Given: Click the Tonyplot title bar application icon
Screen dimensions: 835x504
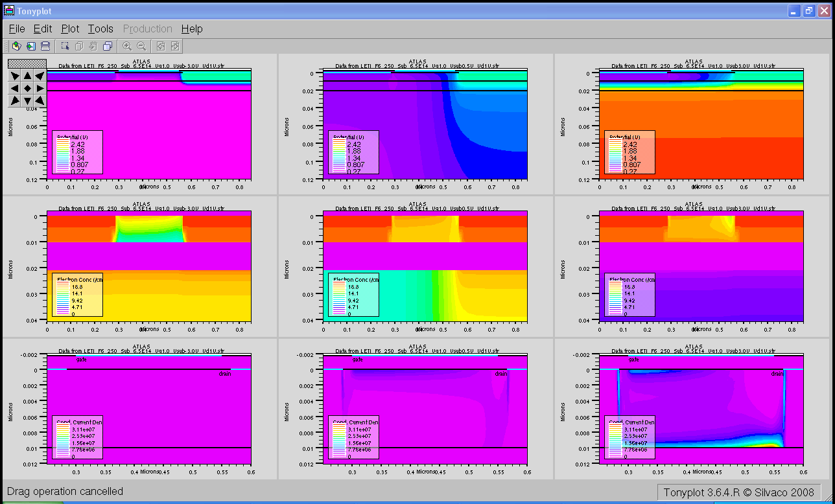Looking at the screenshot, I should pyautogui.click(x=10, y=10).
